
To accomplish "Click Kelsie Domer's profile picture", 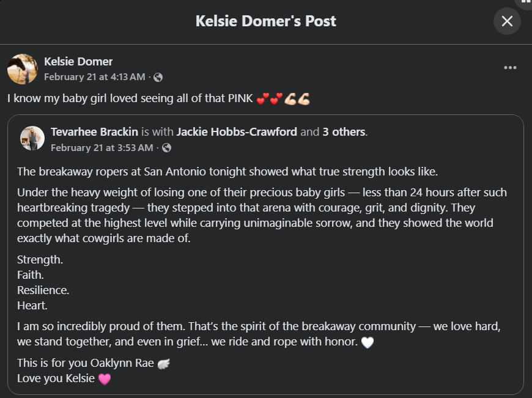I will (23, 68).
